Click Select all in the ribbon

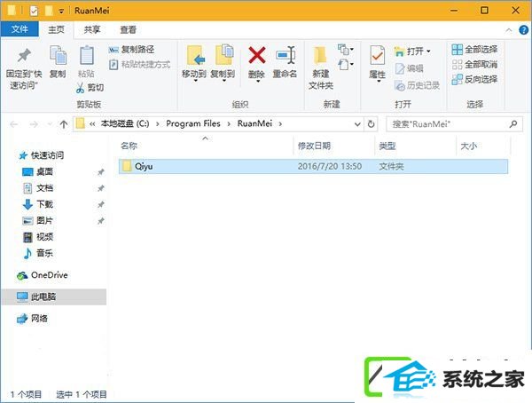click(474, 50)
